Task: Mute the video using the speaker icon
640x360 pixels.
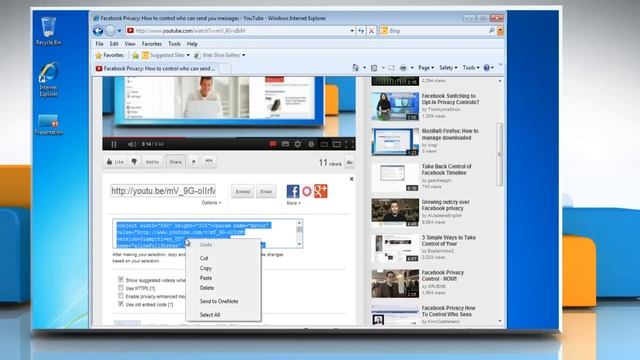Action: tap(131, 144)
